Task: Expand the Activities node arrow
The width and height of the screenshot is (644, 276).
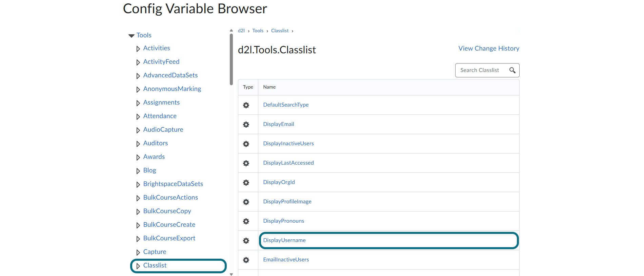Action: pyautogui.click(x=138, y=49)
